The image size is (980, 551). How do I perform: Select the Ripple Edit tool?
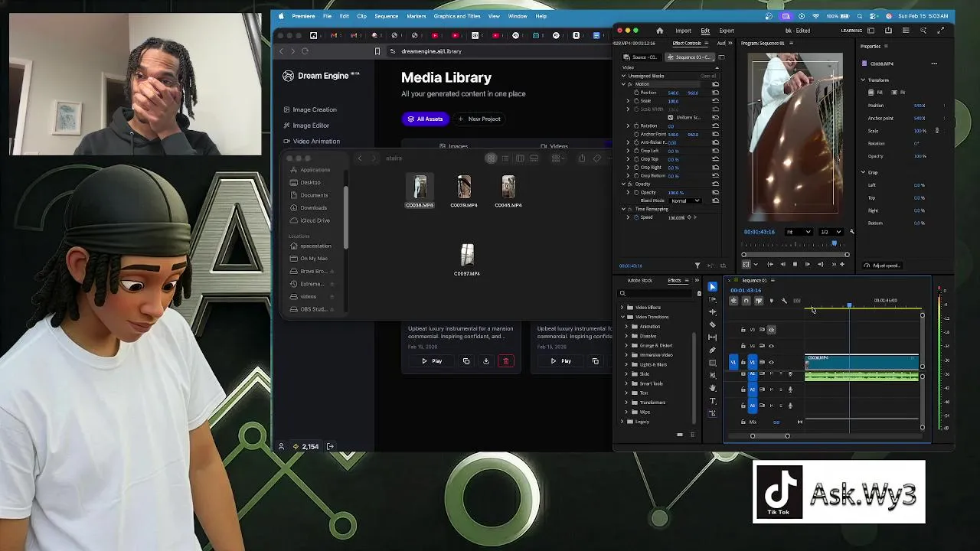[713, 312]
